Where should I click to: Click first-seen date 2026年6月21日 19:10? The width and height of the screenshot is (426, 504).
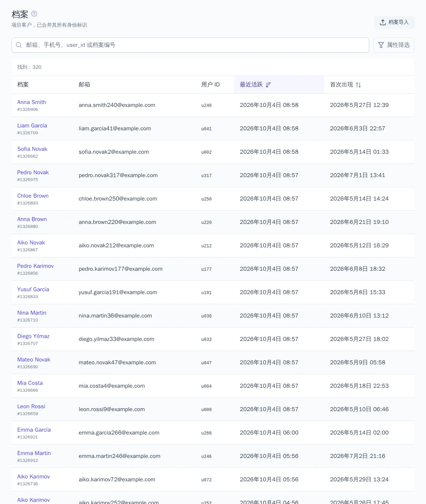point(359,222)
